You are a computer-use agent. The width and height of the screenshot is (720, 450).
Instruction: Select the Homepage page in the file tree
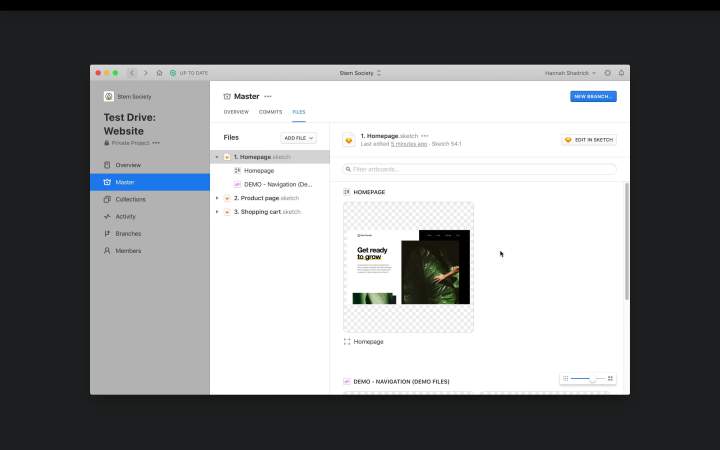pyautogui.click(x=270, y=171)
